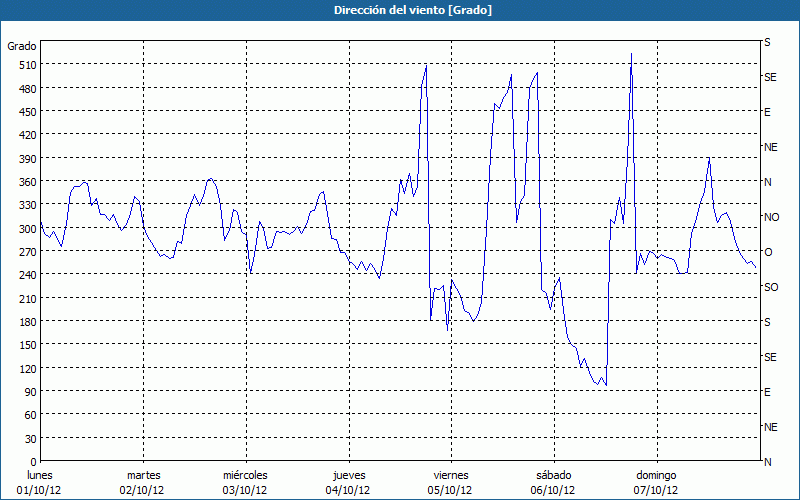Viewport: 800px width, 500px height.
Task: Select the 'lunes' day label
Action: pos(40,475)
